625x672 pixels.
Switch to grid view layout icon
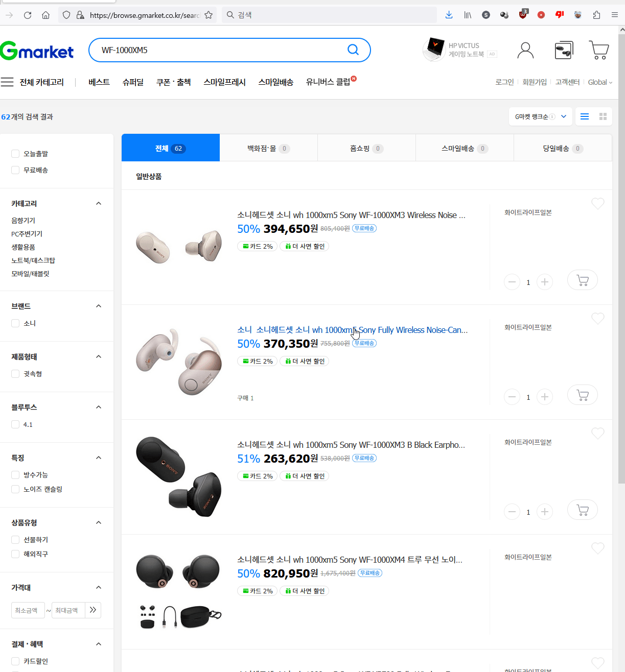click(x=603, y=116)
